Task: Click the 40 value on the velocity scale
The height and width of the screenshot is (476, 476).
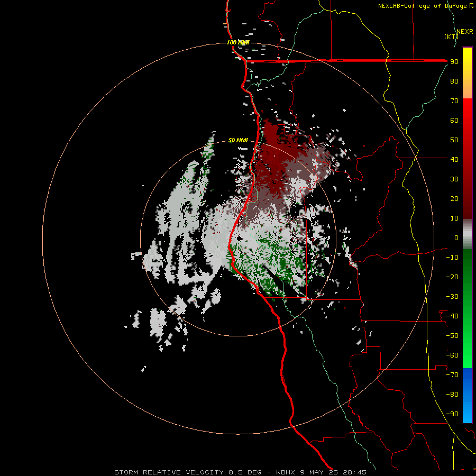Action: (454, 159)
